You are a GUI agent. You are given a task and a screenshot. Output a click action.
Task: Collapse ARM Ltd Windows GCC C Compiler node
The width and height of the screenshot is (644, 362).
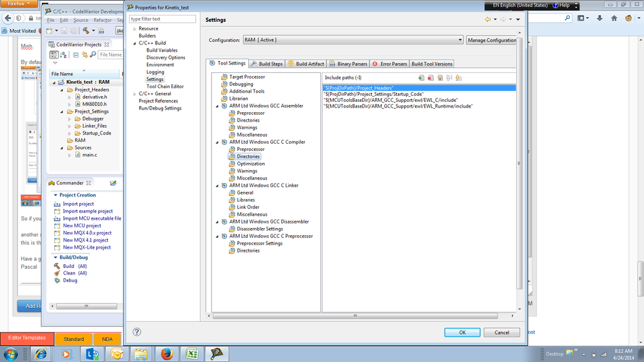217,142
